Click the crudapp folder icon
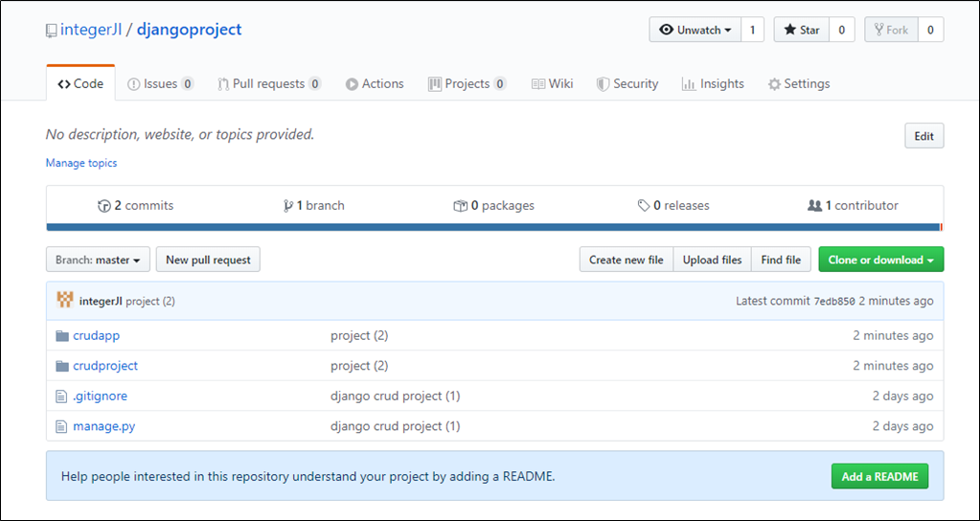The width and height of the screenshot is (980, 521). (62, 336)
